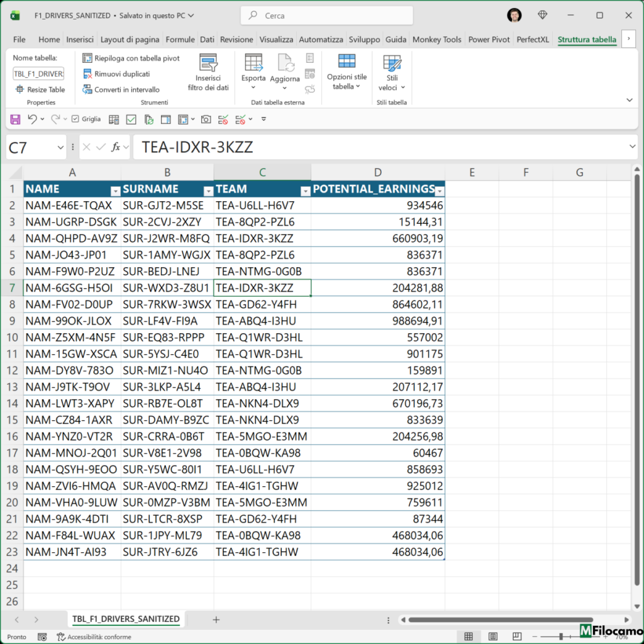
Task: Select column E header
Action: pos(472,172)
